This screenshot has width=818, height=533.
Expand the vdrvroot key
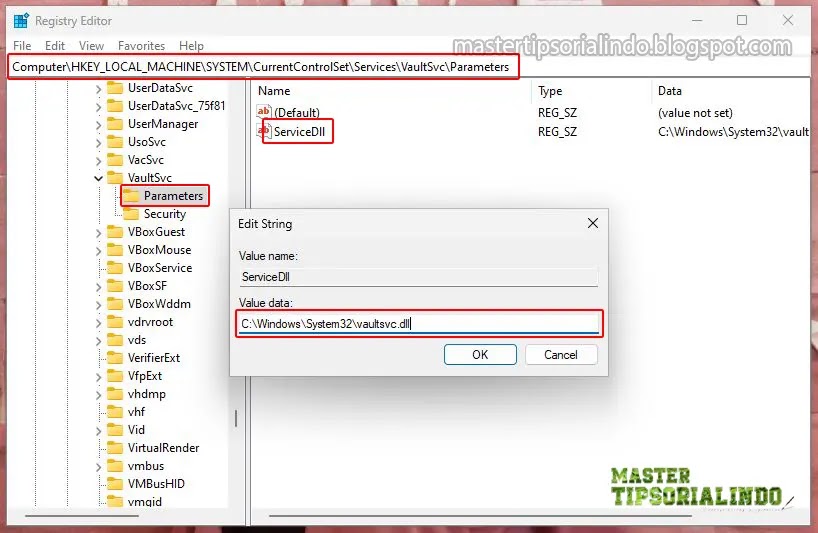coord(98,323)
